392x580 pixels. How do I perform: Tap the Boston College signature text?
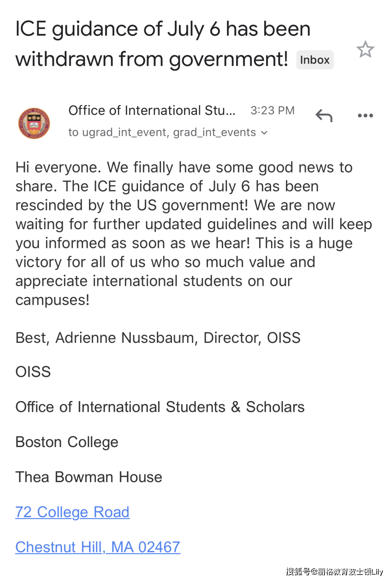[67, 442]
